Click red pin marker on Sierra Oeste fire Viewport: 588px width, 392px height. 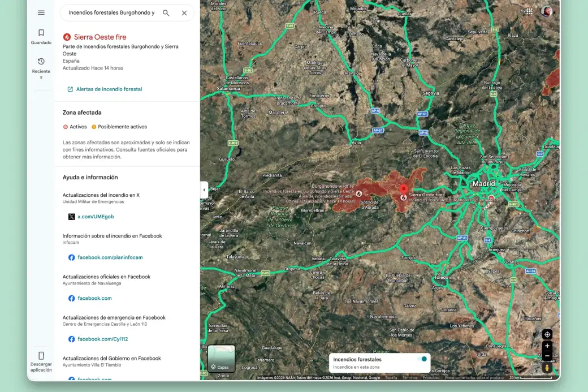pos(404,189)
